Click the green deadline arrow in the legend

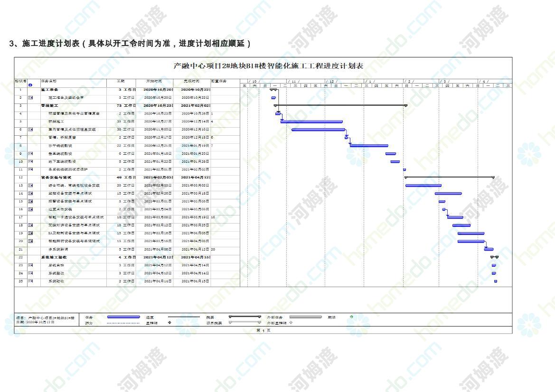click(351, 317)
